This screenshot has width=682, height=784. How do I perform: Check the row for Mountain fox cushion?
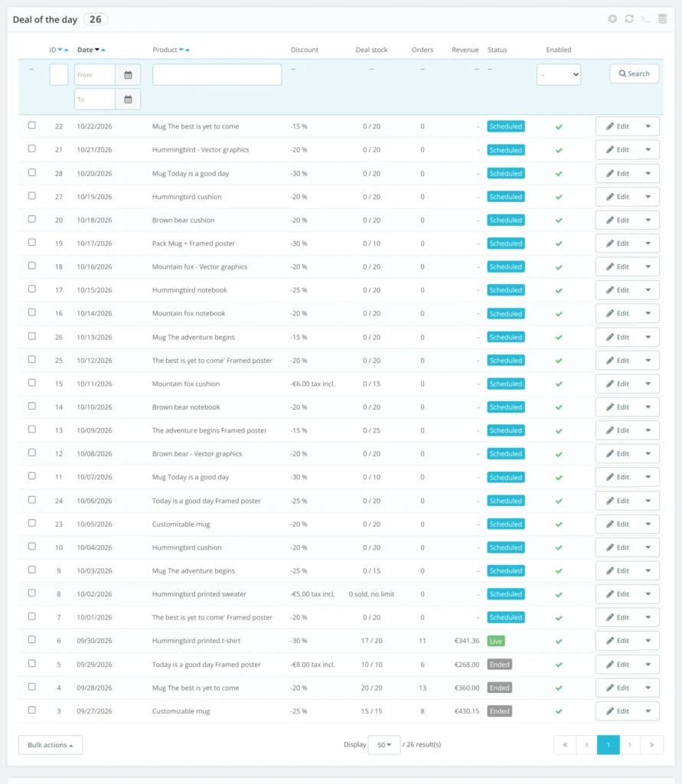click(32, 383)
